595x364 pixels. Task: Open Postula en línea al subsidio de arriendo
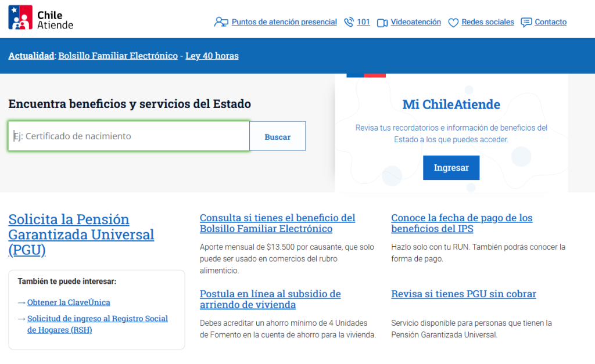270,299
